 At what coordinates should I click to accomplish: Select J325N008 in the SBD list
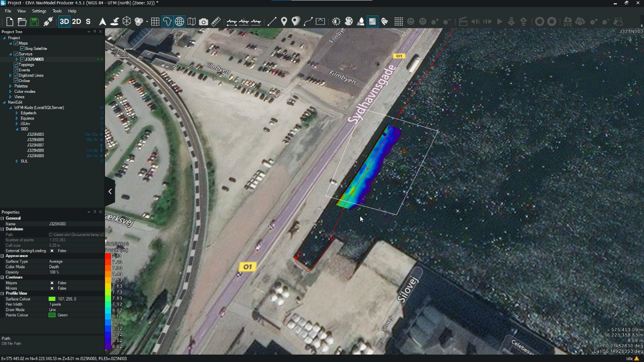[x=35, y=151]
